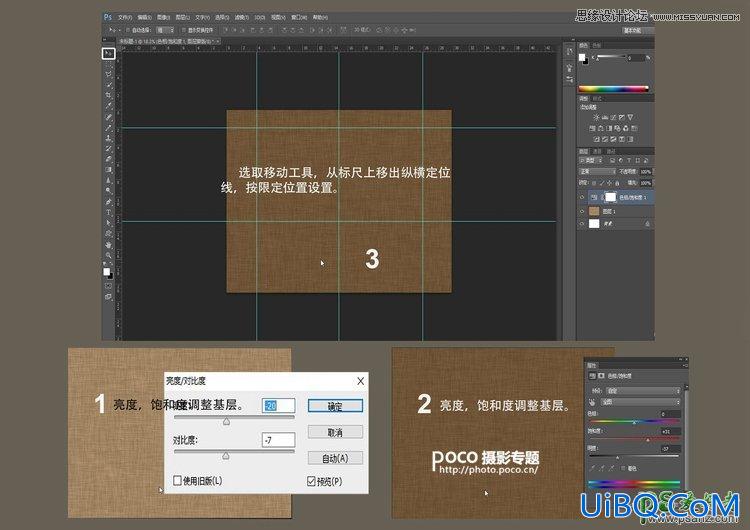Select the Zoom magnifier tool in the toolbox
The image size is (750, 530).
click(109, 255)
